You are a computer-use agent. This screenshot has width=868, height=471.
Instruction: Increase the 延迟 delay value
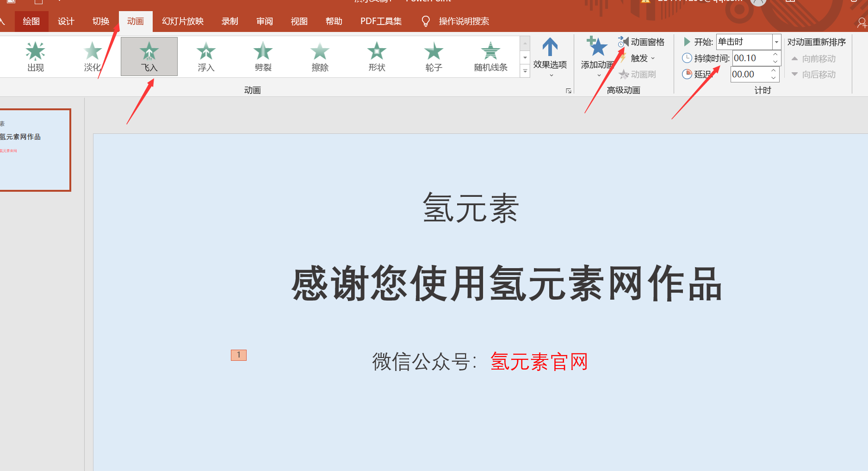[x=774, y=71]
